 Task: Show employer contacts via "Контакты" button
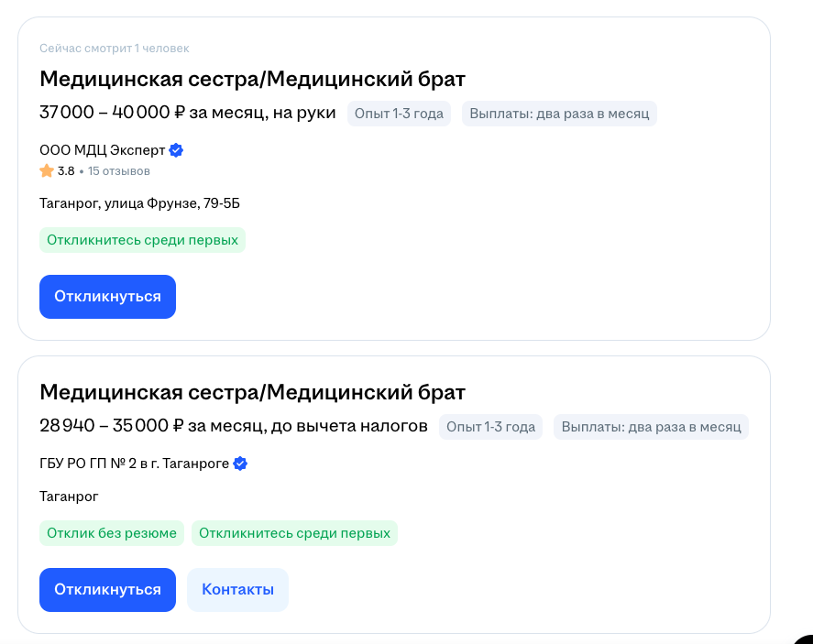coord(237,589)
